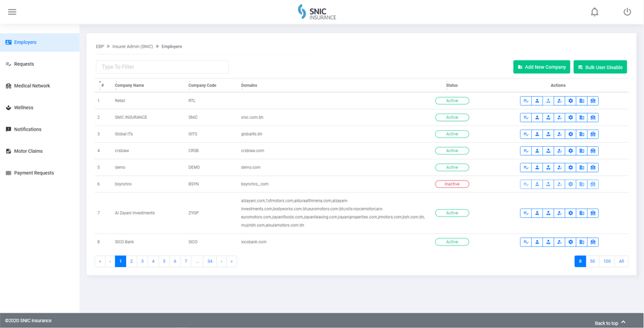Click the sicobank.com domain cell
644x328 pixels.
point(254,242)
